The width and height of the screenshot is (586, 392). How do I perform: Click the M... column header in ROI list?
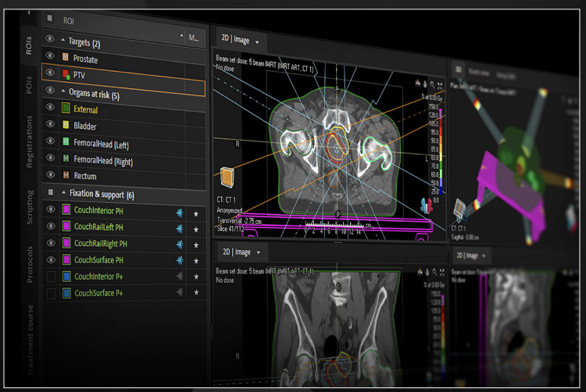tap(194, 37)
